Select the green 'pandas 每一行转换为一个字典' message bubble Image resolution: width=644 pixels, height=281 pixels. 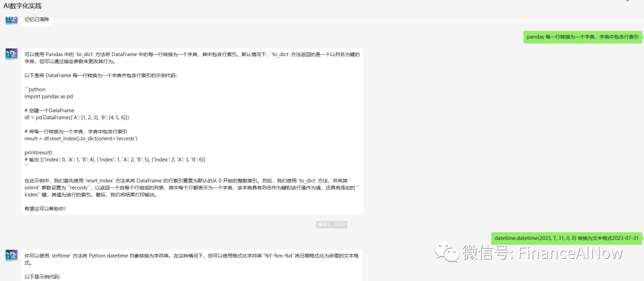pyautogui.click(x=583, y=37)
